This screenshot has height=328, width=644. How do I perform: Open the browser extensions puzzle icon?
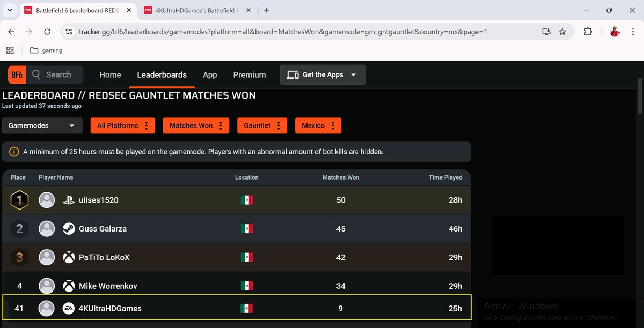coord(588,32)
